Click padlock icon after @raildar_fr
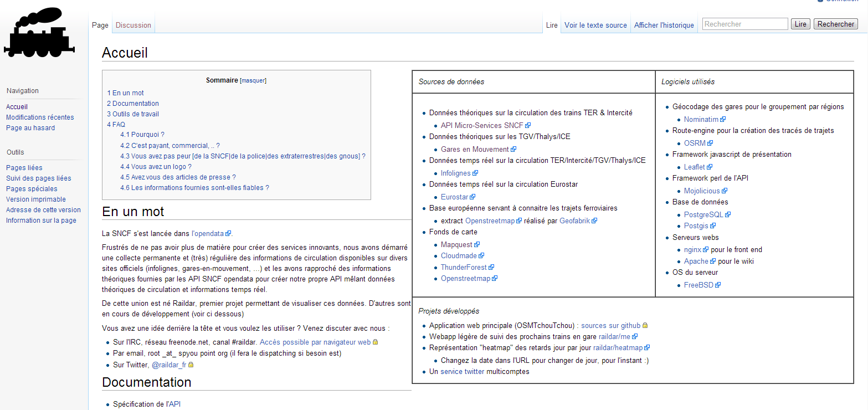The image size is (868, 410). tap(191, 365)
